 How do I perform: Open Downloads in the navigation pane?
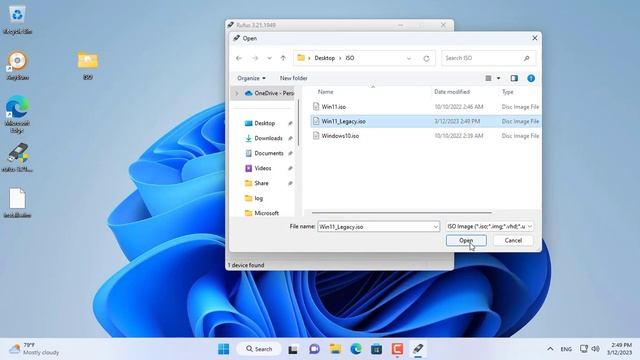click(268, 138)
